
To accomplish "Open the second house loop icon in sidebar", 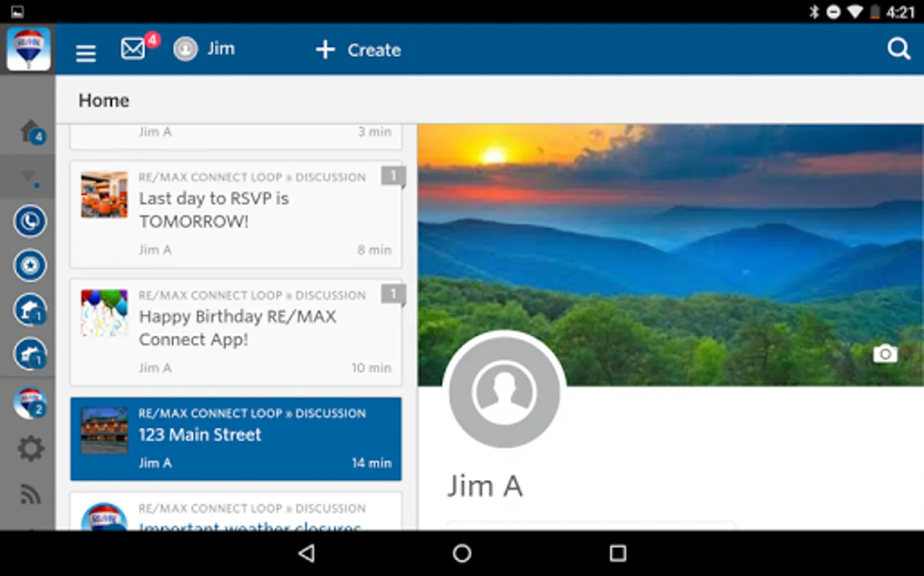I will 29,354.
